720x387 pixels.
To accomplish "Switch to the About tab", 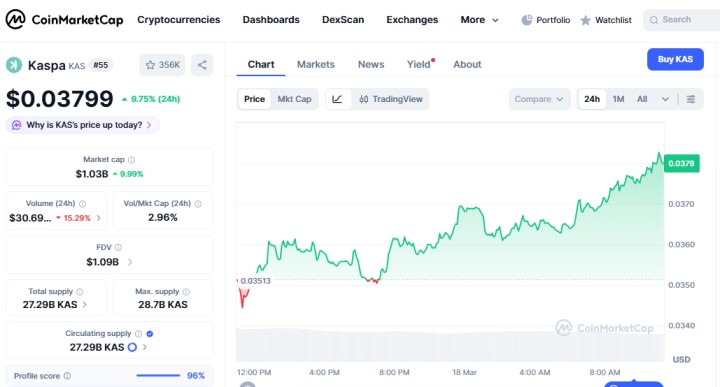I will (x=467, y=65).
